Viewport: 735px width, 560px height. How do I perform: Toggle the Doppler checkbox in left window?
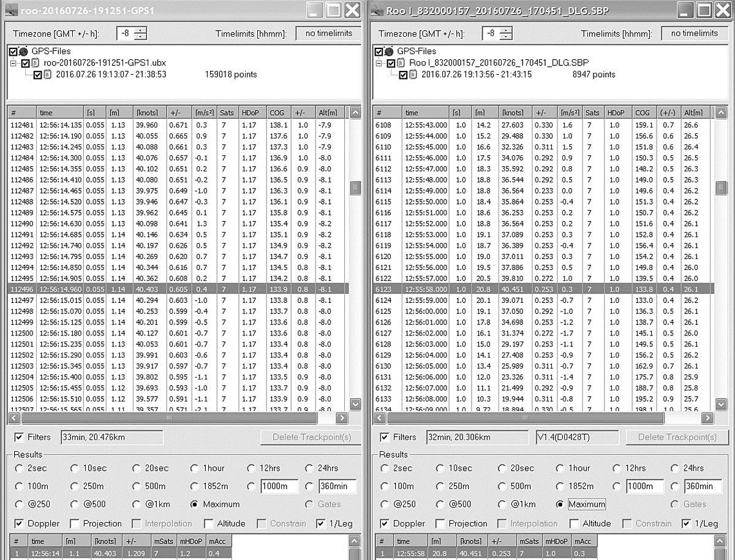19,523
